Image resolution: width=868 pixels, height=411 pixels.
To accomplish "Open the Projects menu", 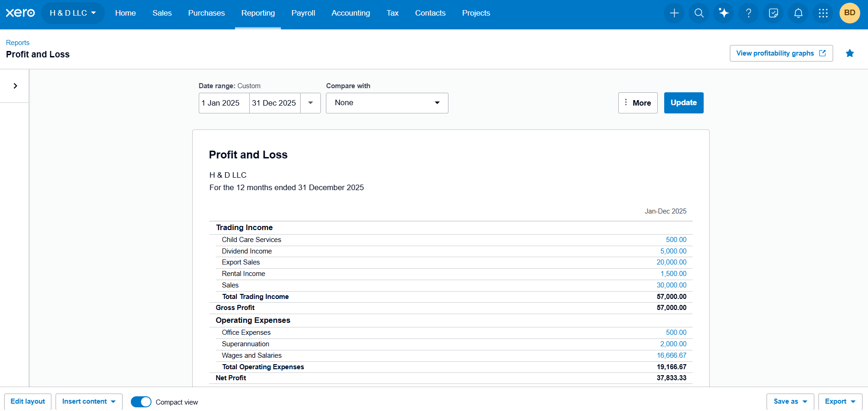I will click(476, 13).
